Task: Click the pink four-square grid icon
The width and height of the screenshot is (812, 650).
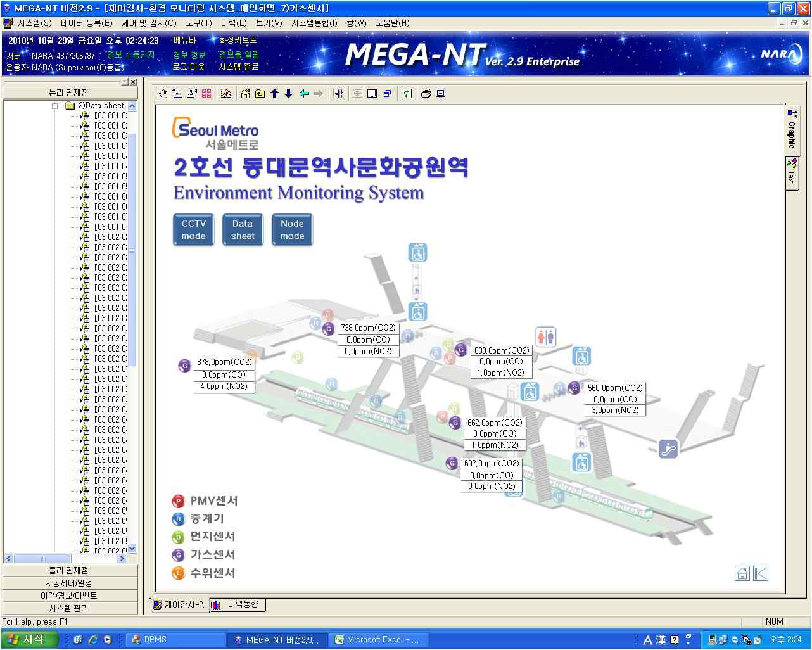Action: [206, 94]
